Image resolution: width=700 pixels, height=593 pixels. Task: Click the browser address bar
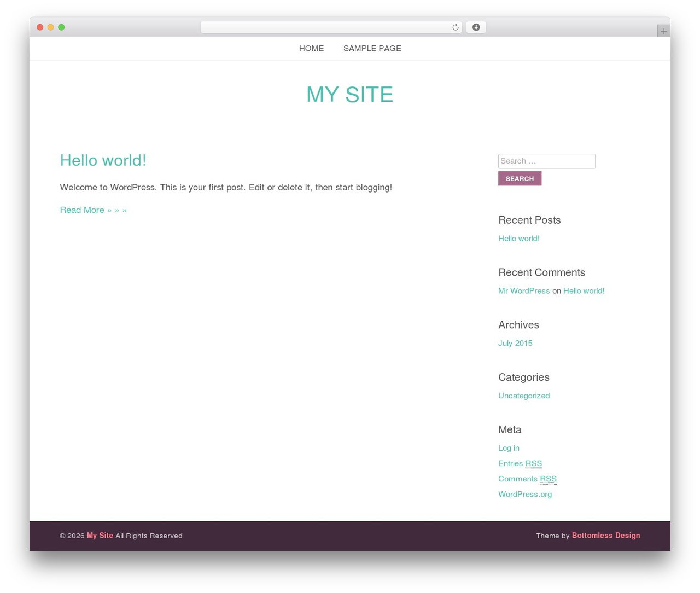click(x=331, y=27)
